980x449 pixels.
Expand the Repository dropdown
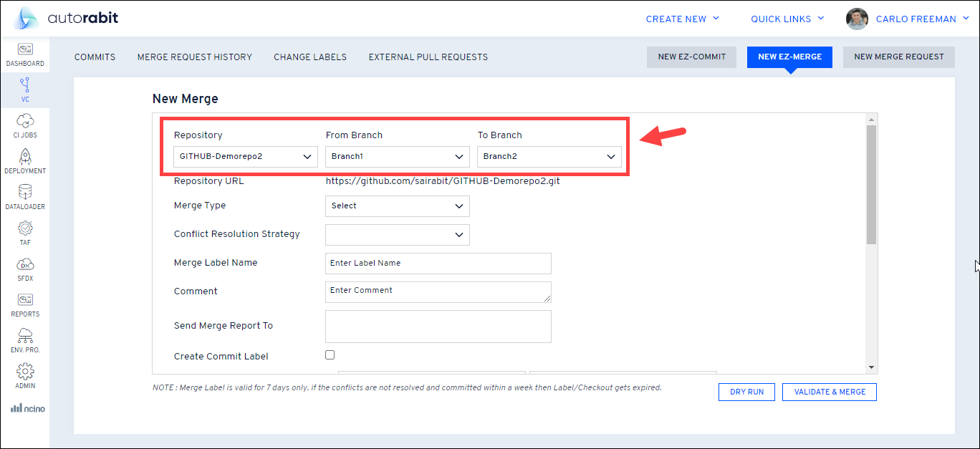(246, 157)
